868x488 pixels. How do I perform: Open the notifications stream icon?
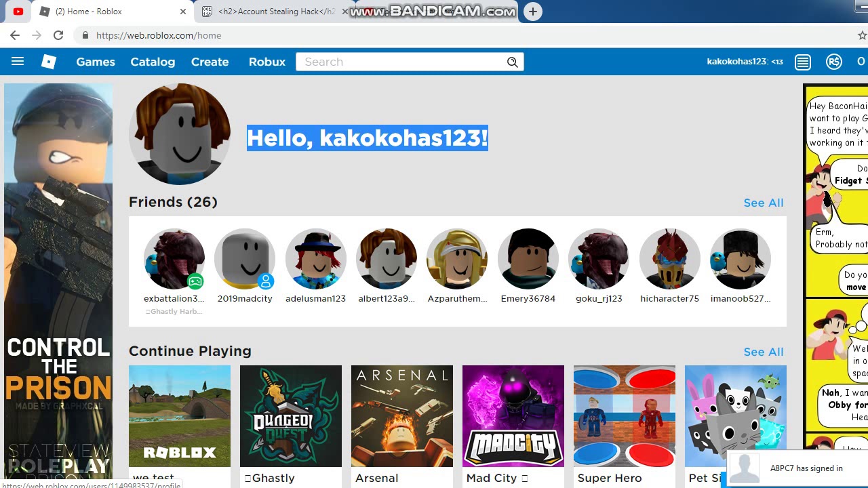click(x=803, y=62)
